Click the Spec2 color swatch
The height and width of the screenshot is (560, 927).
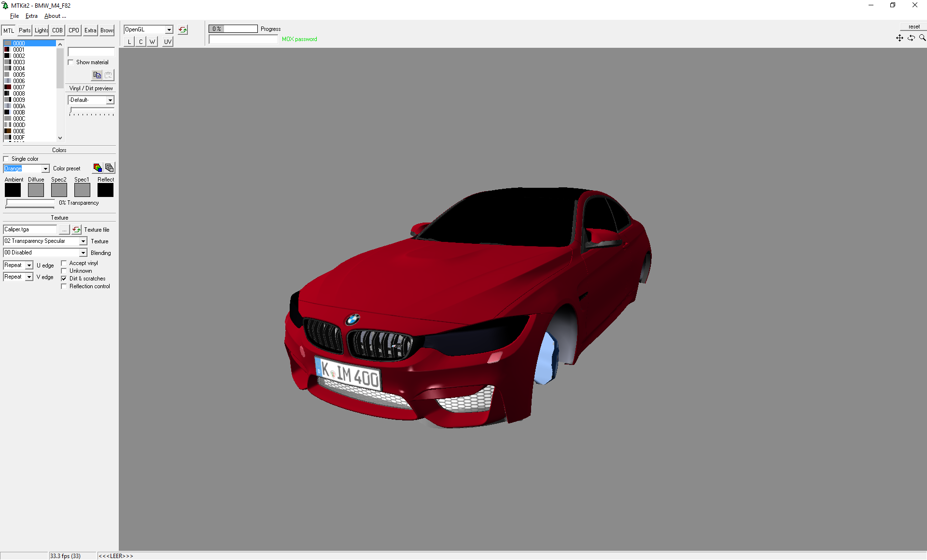(x=59, y=190)
